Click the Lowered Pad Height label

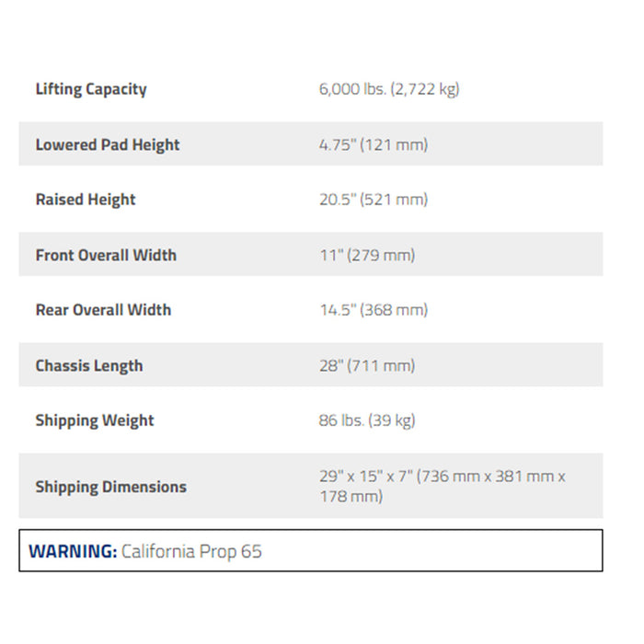click(x=108, y=144)
